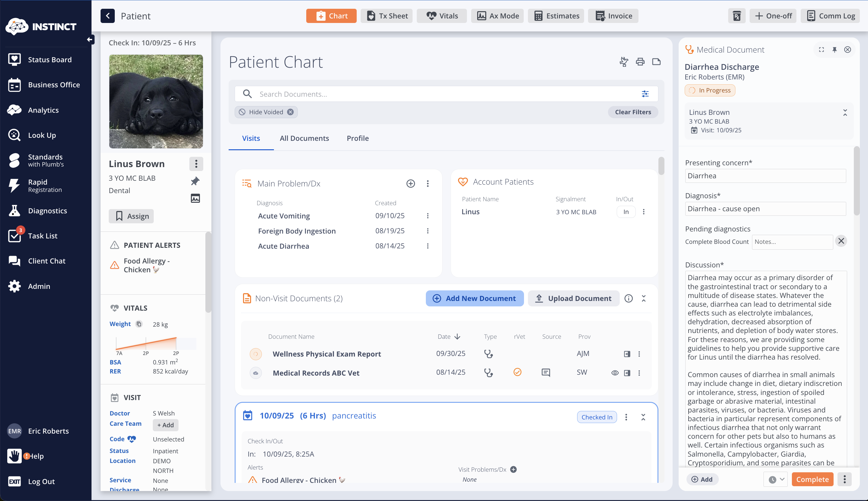This screenshot has width=868, height=501.
Task: Remove the Hide Voided filter chip
Action: coord(291,112)
